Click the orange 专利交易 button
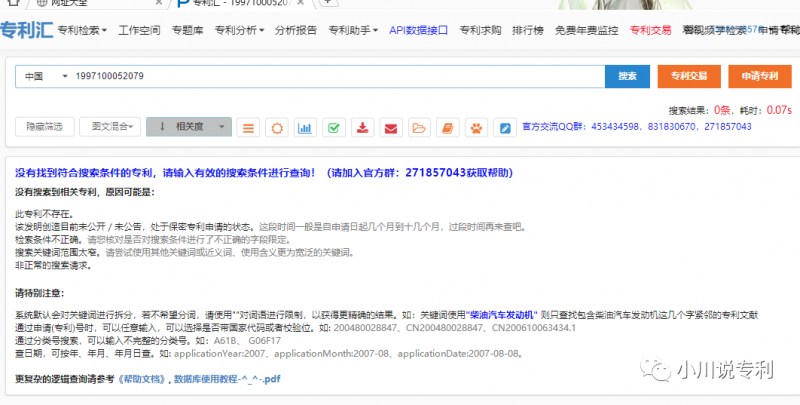 click(x=689, y=77)
